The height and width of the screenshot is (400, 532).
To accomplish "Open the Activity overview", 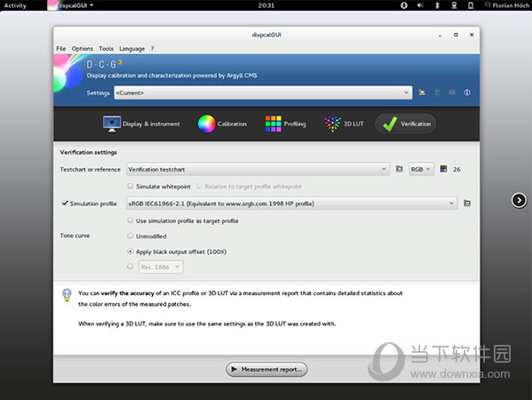I will pyautogui.click(x=15, y=5).
